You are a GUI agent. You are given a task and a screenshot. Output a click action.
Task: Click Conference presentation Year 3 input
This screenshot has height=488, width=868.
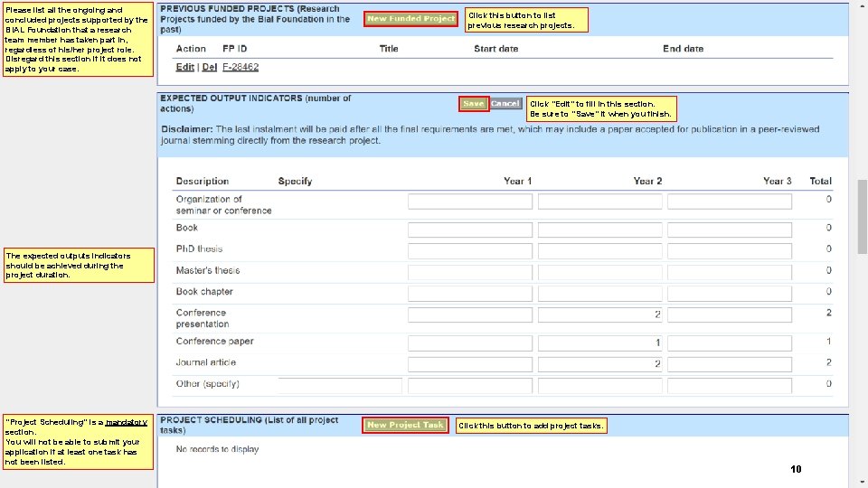point(730,314)
